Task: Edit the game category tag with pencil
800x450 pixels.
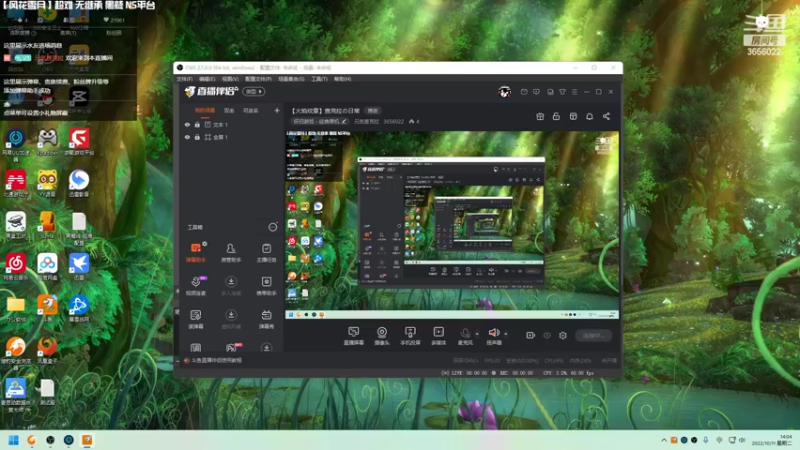Action: 344,121
